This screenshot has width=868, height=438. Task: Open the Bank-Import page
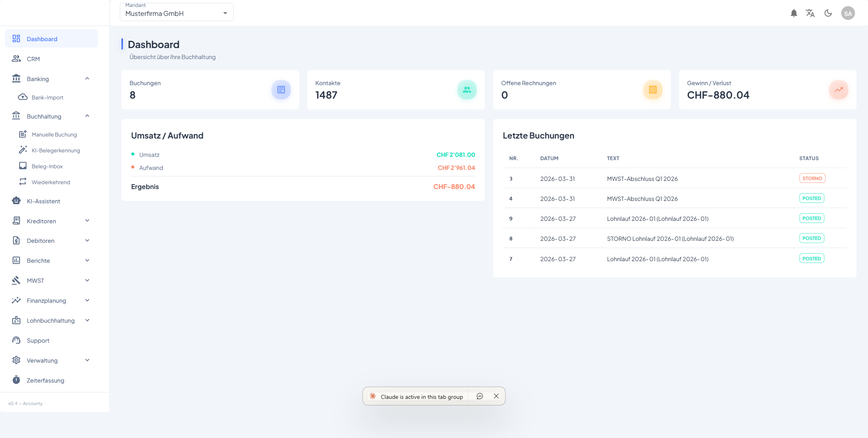pyautogui.click(x=47, y=97)
